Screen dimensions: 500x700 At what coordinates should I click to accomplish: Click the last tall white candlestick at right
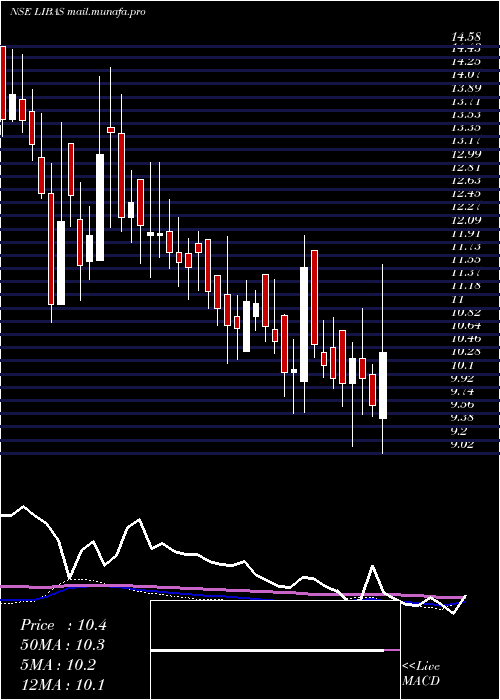click(383, 385)
